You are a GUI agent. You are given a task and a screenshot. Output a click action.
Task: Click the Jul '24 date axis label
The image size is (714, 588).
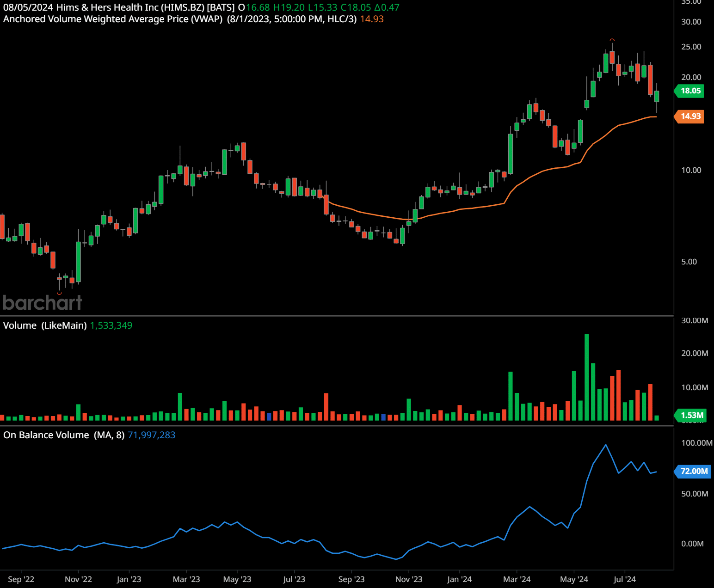pos(625,579)
